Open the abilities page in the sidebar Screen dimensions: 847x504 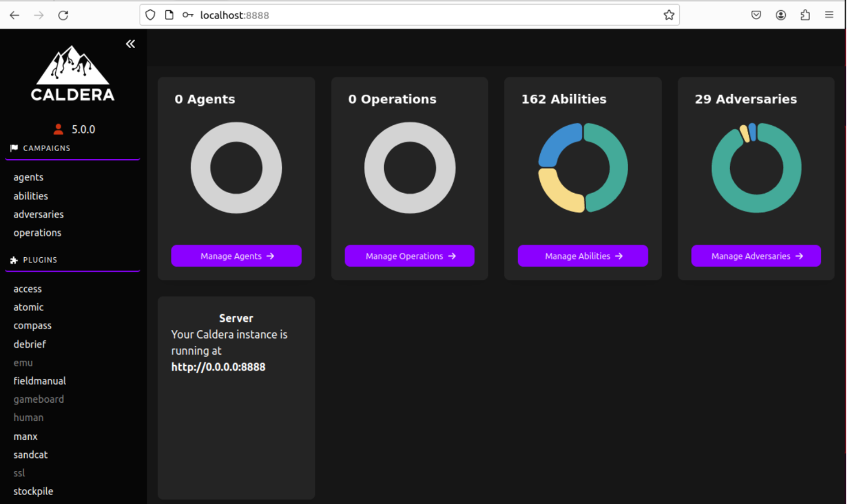[x=31, y=196]
